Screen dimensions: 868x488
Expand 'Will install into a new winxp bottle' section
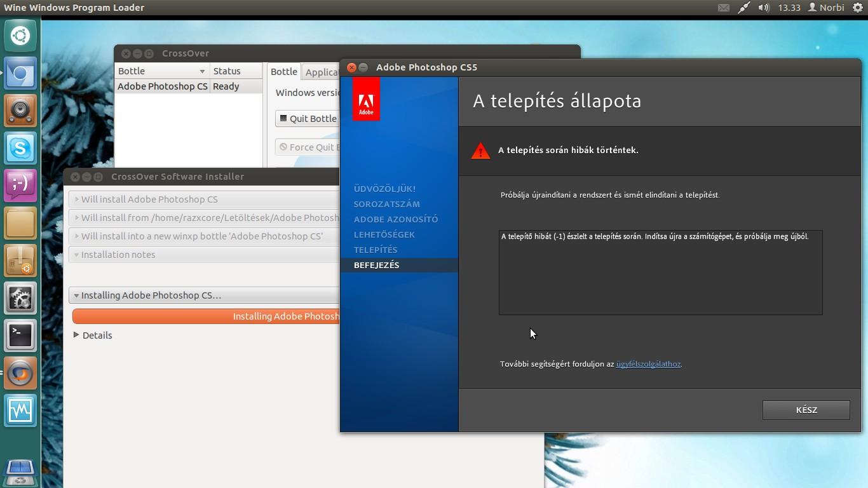(204, 236)
